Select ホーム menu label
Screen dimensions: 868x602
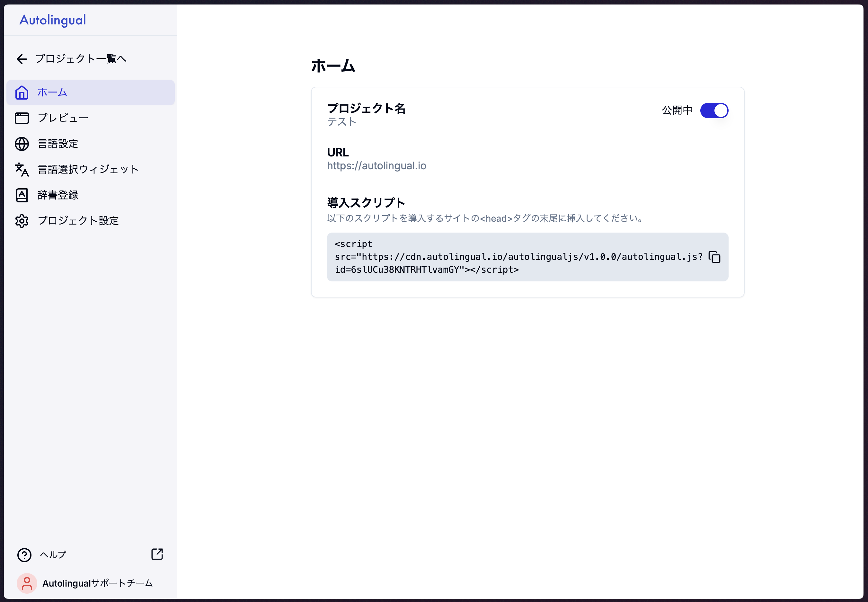tap(52, 93)
